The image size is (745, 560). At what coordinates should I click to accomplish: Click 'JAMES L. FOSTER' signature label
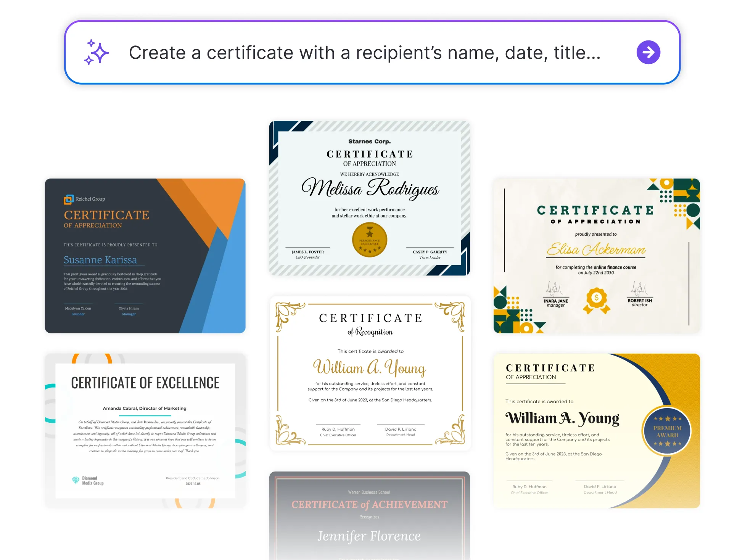(x=307, y=252)
